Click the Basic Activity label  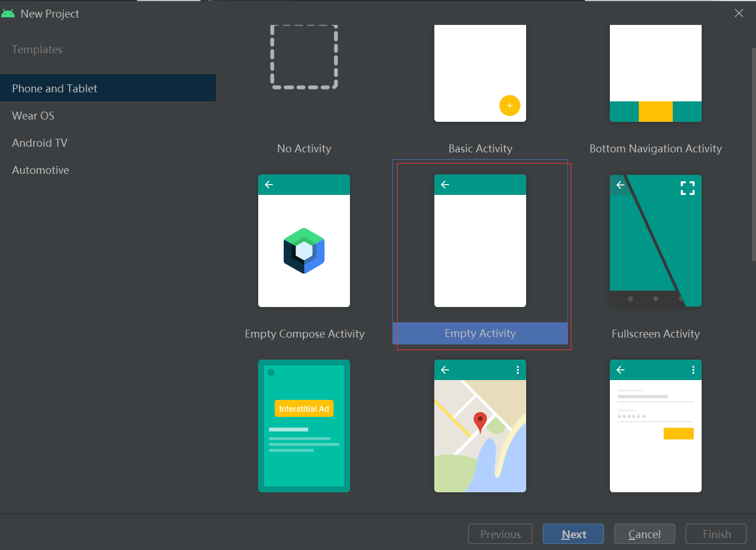click(x=480, y=148)
